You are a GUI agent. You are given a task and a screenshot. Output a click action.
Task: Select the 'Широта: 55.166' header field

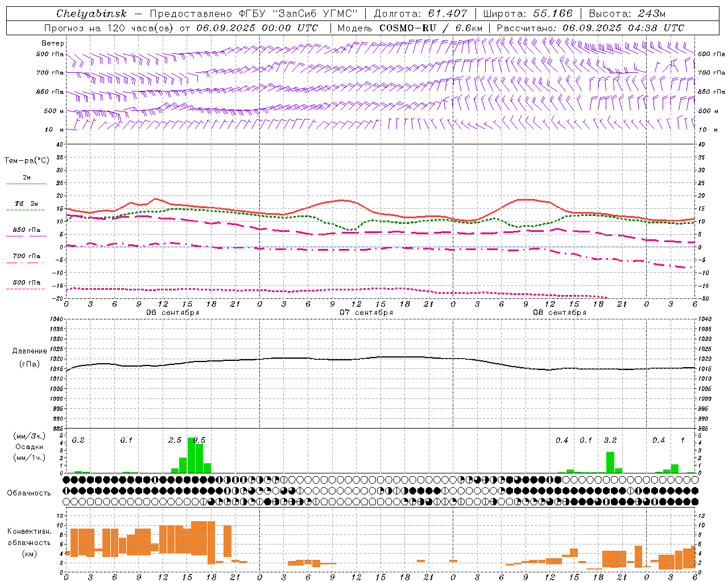[527, 14]
